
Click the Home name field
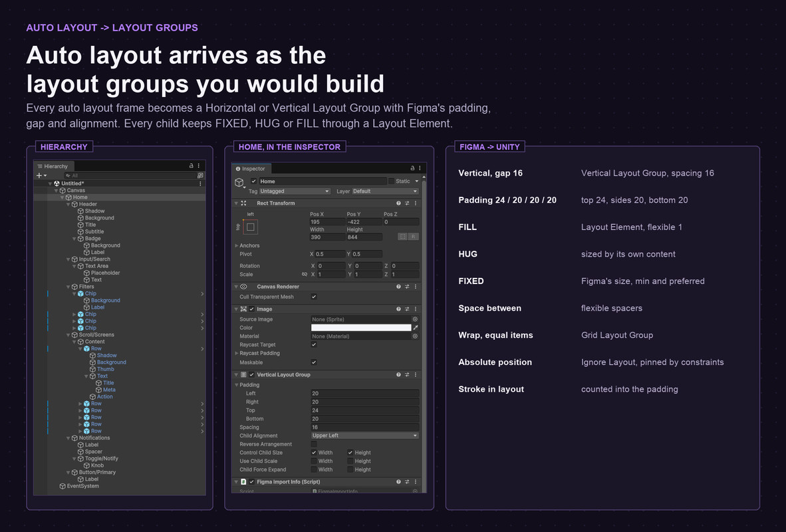[x=323, y=182]
